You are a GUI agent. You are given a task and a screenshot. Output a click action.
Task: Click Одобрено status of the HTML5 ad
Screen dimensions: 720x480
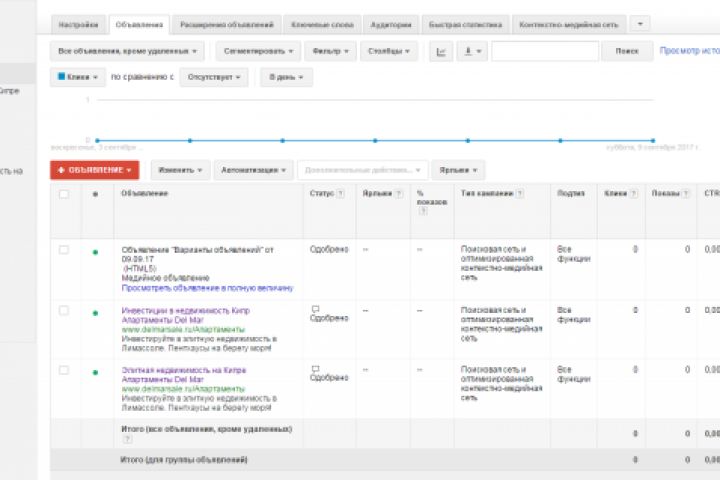[329, 249]
